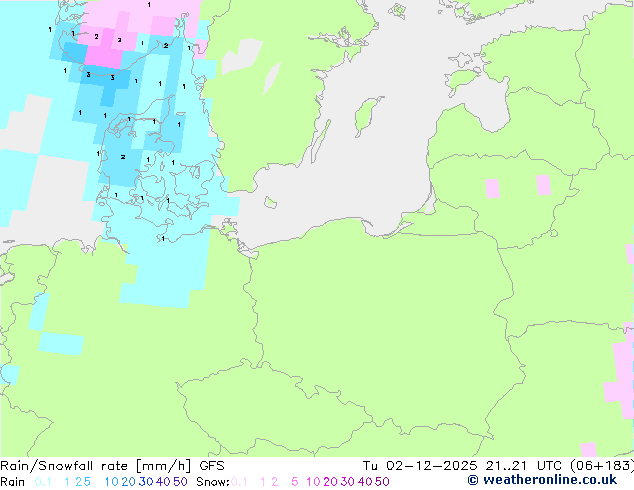Click the '(06+183)' forecast run text
Image resolution: width=634 pixels, height=490 pixels.
click(x=602, y=466)
